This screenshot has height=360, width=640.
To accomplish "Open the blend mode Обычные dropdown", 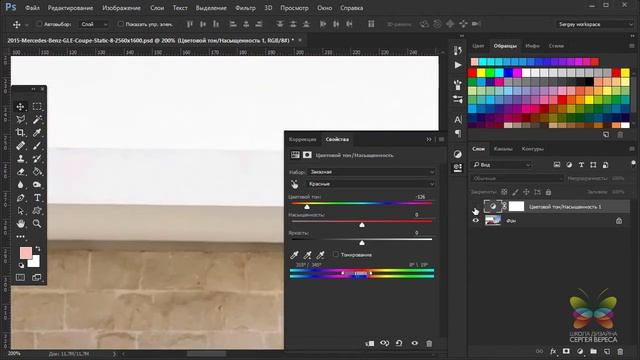I will pos(517,178).
